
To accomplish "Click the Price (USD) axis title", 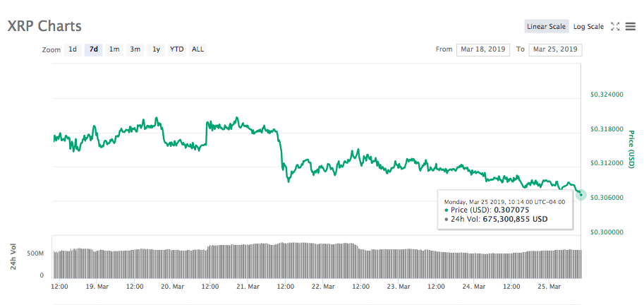I will click(632, 149).
